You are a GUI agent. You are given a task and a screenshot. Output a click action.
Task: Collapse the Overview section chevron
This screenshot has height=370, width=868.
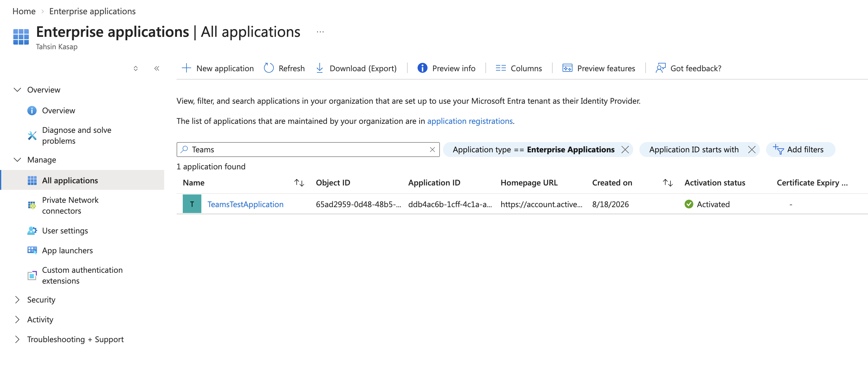tap(17, 89)
